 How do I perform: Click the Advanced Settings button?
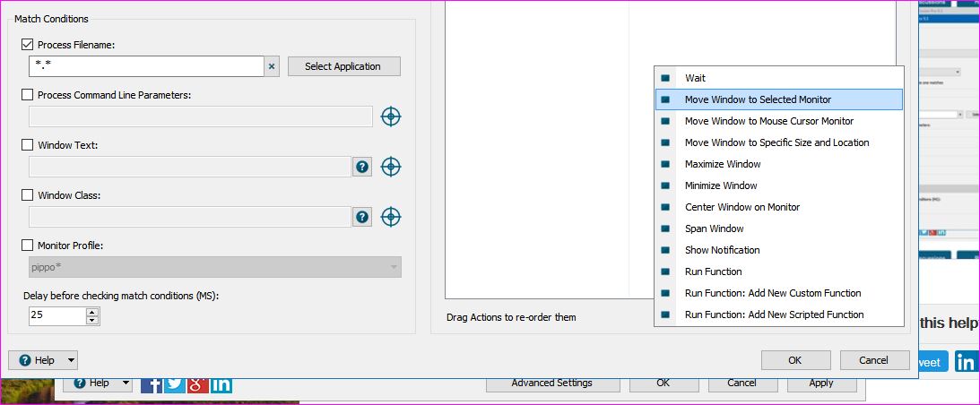[551, 383]
